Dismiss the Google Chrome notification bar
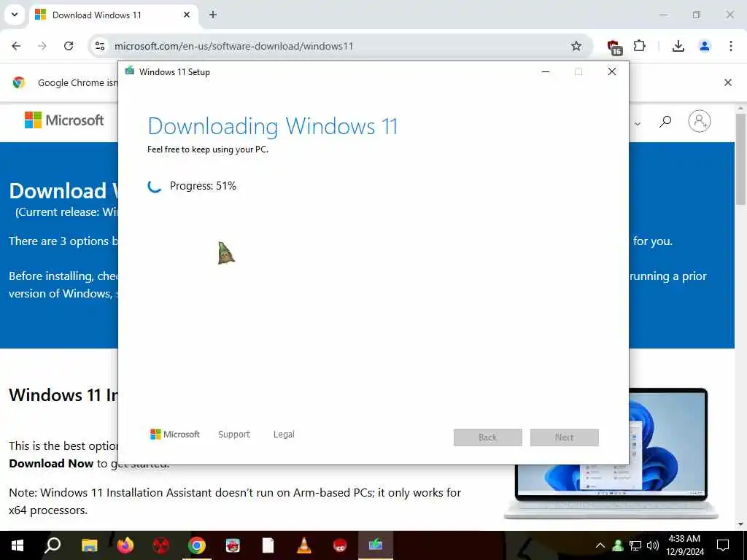 (x=728, y=82)
